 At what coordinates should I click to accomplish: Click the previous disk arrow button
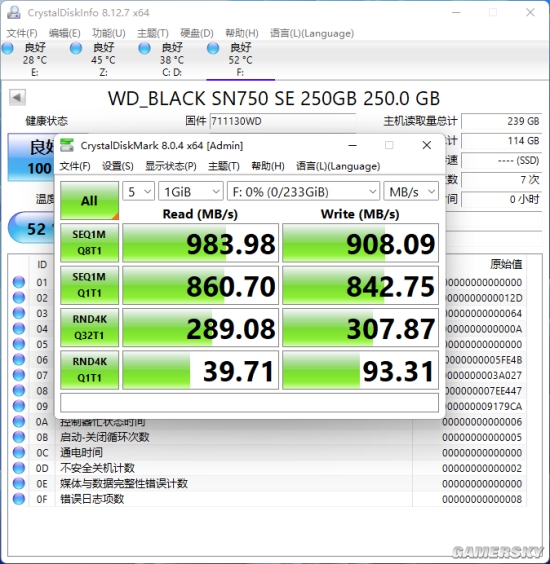pos(17,97)
